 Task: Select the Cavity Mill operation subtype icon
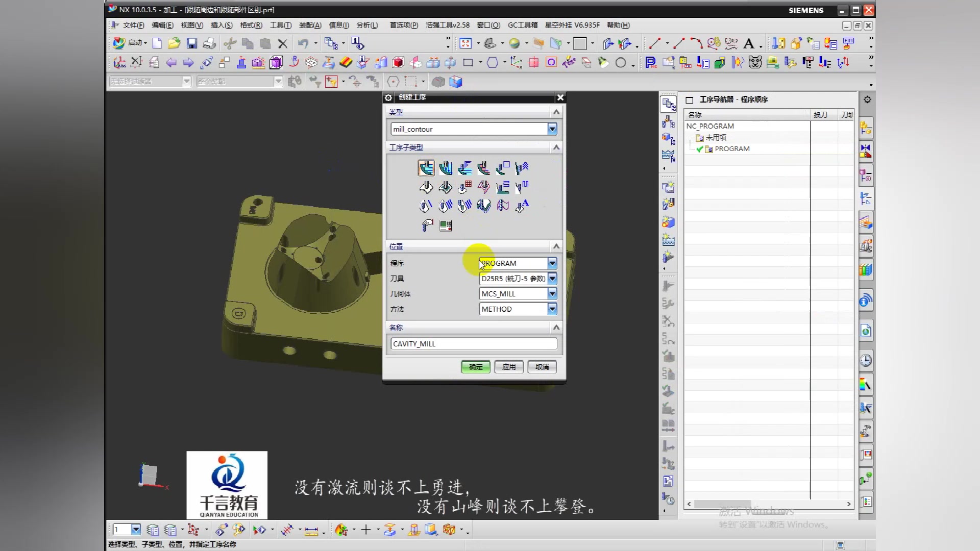[426, 168]
